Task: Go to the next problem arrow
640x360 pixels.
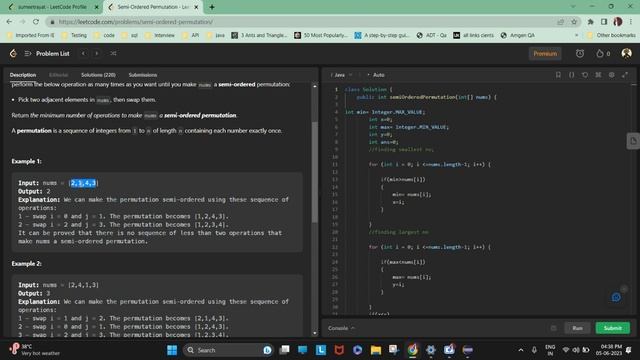Action: [97, 53]
